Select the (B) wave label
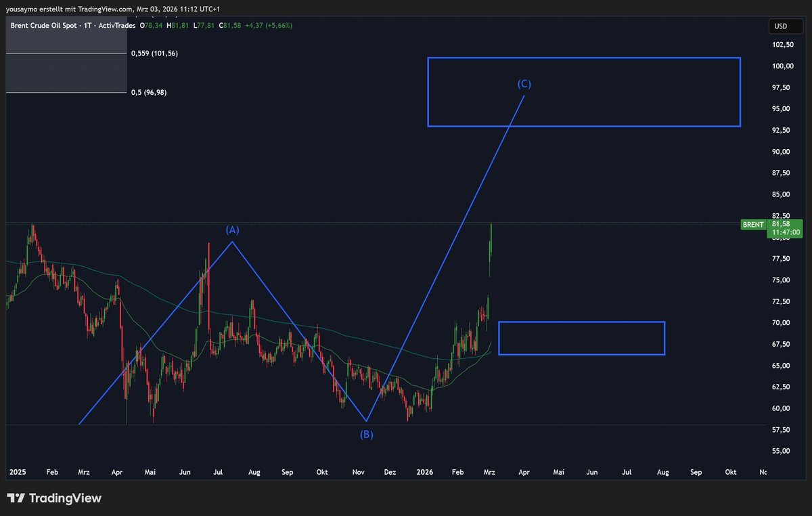The height and width of the screenshot is (516, 812). tap(366, 434)
